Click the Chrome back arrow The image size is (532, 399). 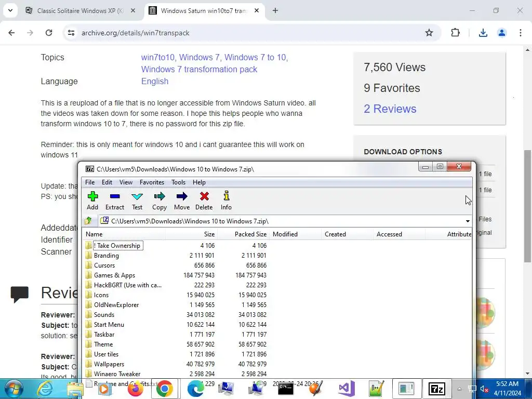(x=11, y=33)
